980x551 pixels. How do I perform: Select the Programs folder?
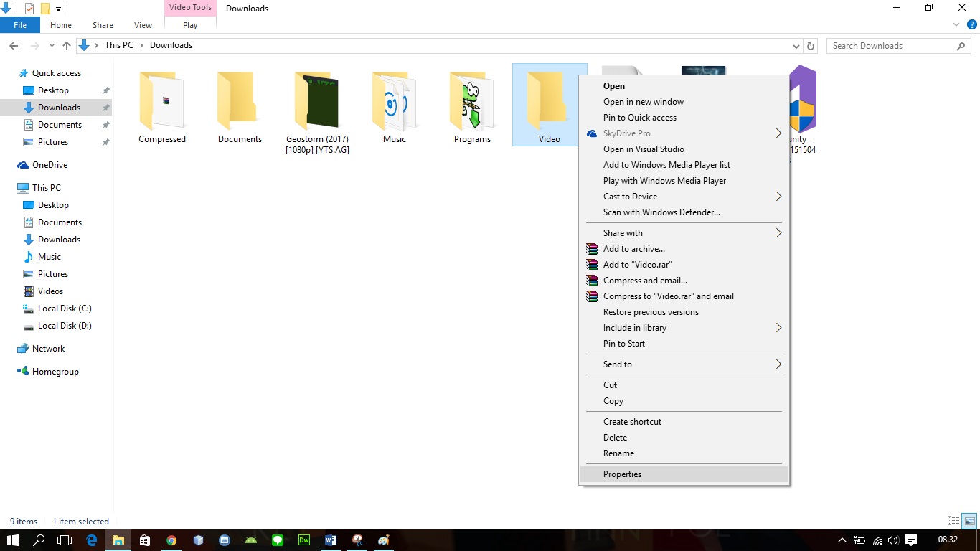pos(472,106)
